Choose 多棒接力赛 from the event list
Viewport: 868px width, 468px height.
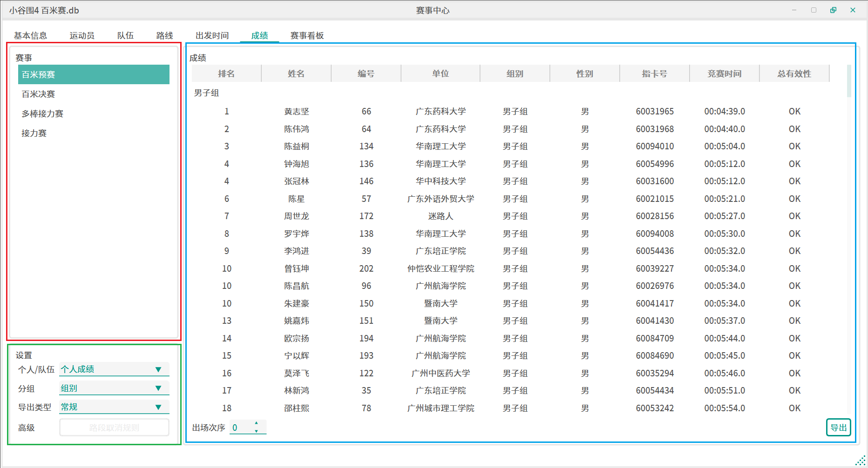(42, 114)
